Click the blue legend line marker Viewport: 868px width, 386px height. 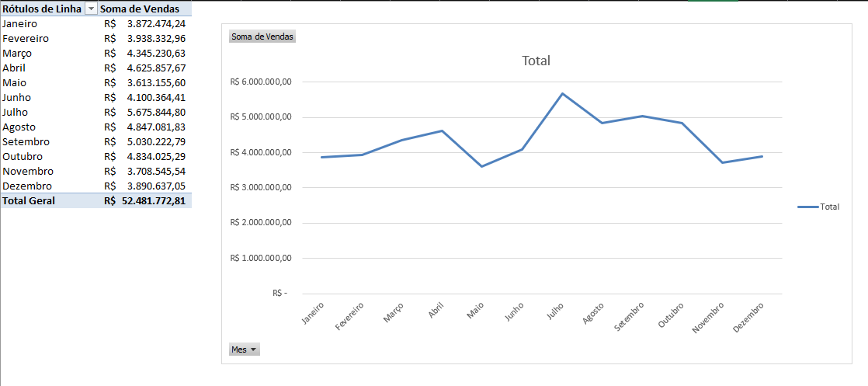coord(807,207)
